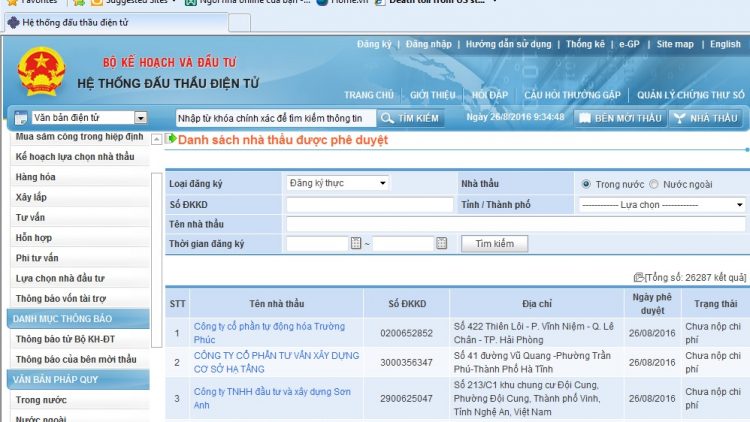The height and width of the screenshot is (422, 750).
Task: Switch language to English
Action: (725, 44)
